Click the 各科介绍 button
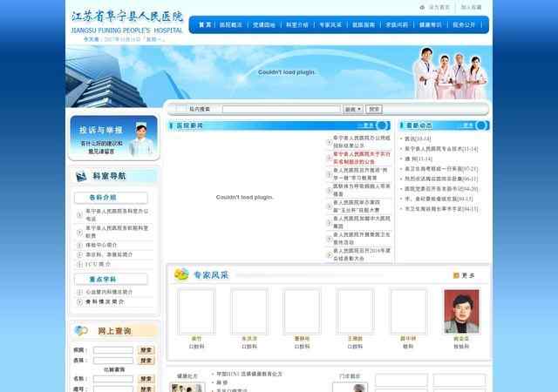Image resolution: width=558 pixels, height=392 pixels. 111,198
